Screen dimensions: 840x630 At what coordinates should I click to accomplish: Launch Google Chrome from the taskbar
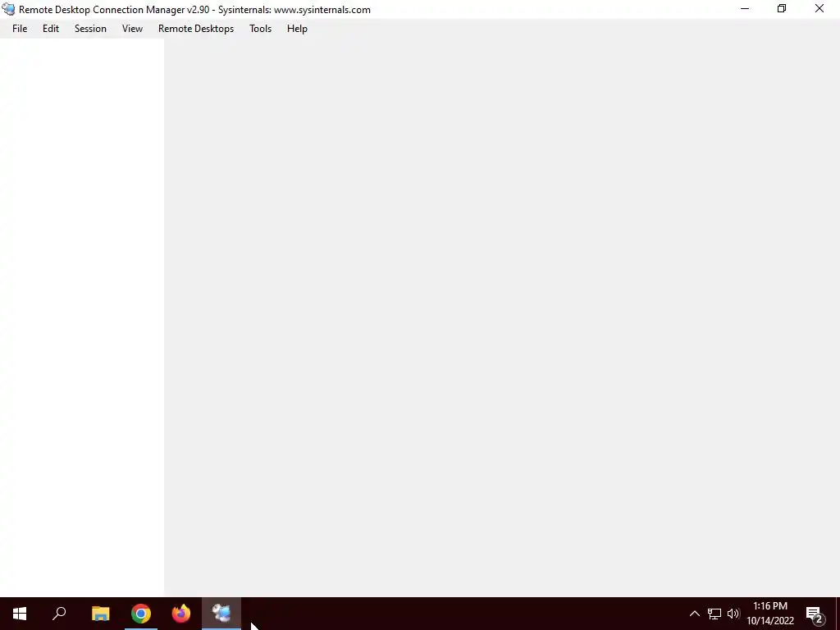coord(141,614)
